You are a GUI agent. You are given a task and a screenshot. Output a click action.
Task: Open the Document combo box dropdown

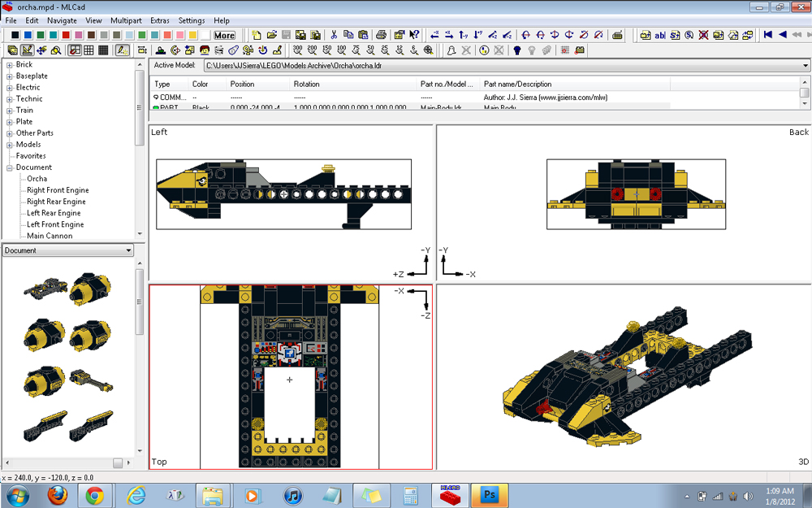[128, 250]
